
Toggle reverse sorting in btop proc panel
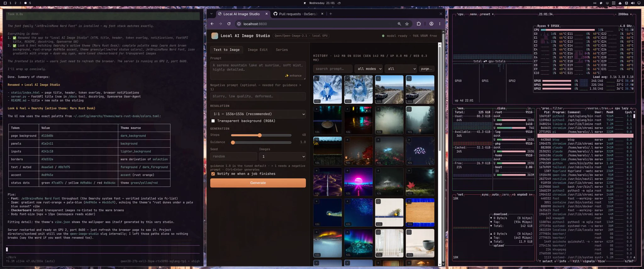click(x=592, y=108)
